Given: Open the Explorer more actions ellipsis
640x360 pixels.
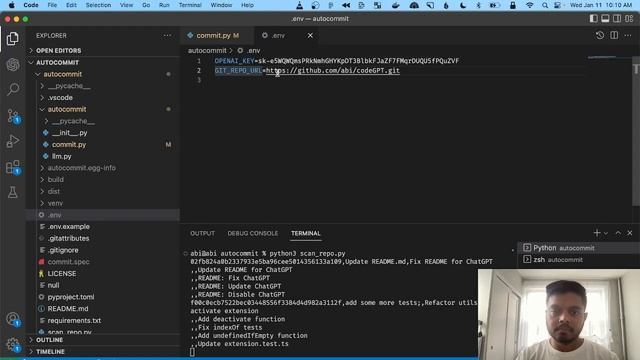Looking at the screenshot, I should click(167, 36).
